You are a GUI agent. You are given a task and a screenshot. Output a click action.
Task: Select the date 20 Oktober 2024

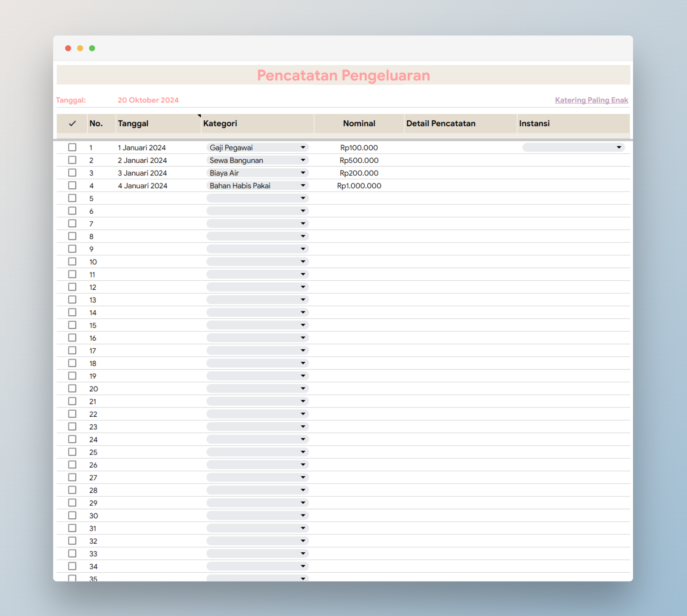[148, 100]
